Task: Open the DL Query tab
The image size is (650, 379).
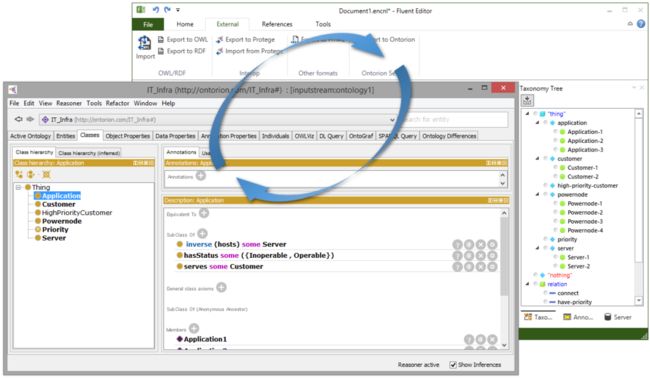Action: [x=331, y=136]
